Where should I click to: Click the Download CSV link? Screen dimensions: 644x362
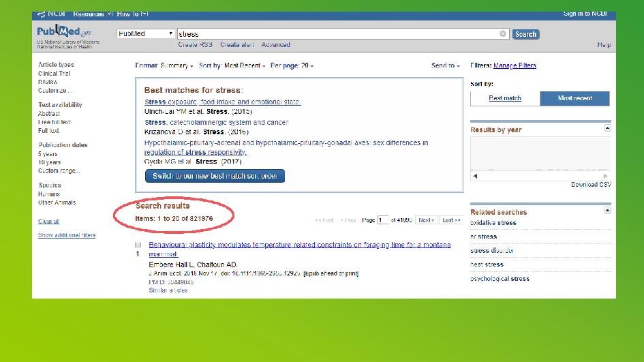(x=591, y=185)
